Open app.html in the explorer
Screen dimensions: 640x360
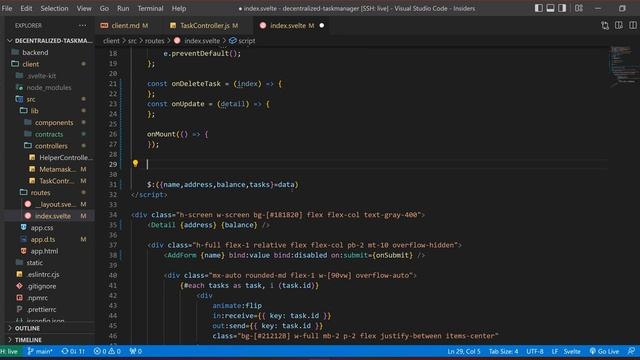pos(44,251)
